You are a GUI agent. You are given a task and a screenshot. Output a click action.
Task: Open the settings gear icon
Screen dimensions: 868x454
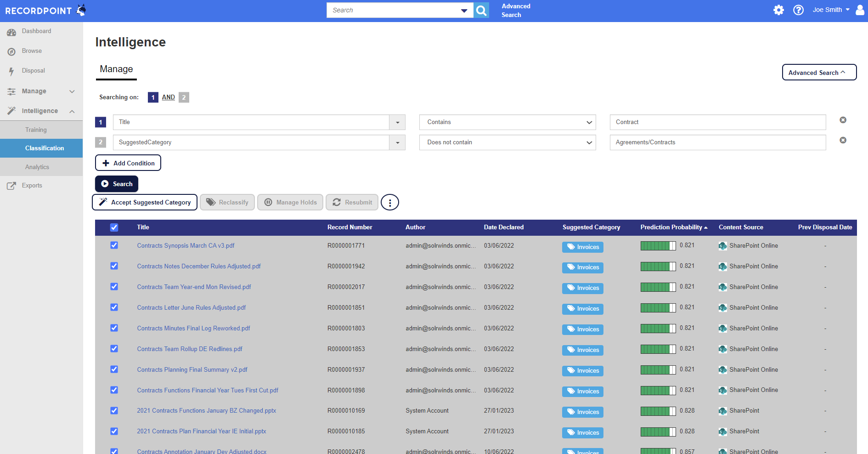click(x=778, y=10)
